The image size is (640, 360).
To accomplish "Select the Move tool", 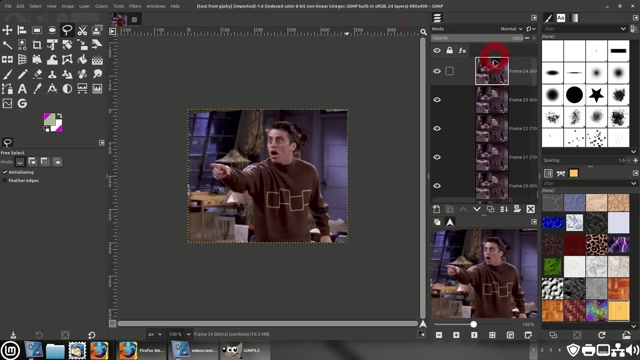I will pyautogui.click(x=7, y=30).
